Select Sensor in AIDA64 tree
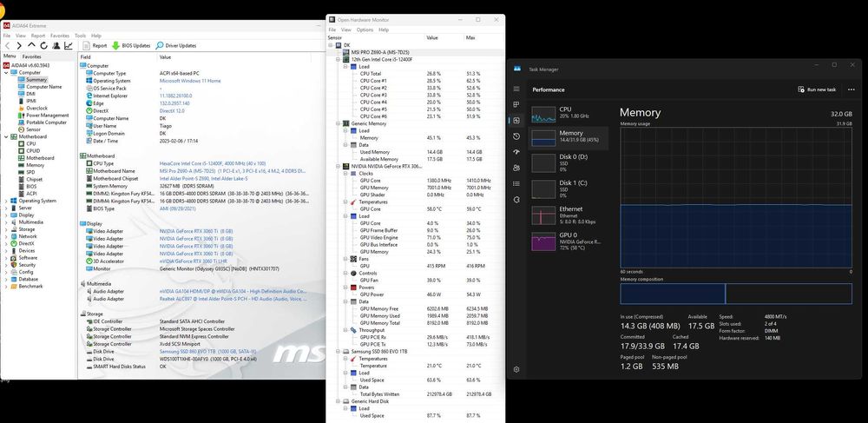The width and height of the screenshot is (868, 423). [x=33, y=129]
